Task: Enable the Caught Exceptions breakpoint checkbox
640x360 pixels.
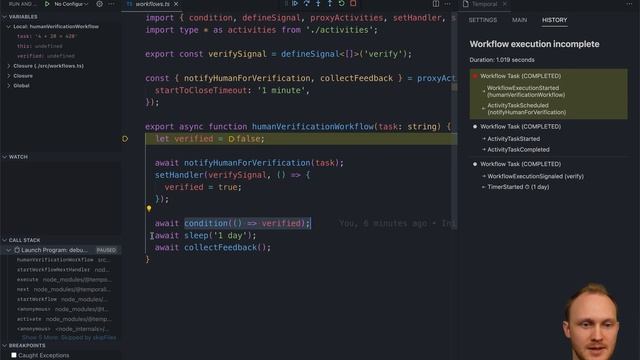Action: pos(14,355)
